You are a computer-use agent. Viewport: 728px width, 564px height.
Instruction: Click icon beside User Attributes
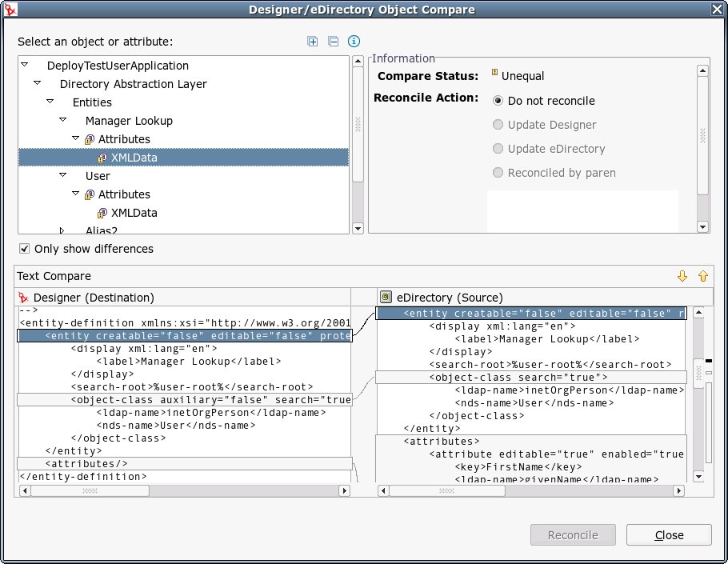(x=90, y=194)
